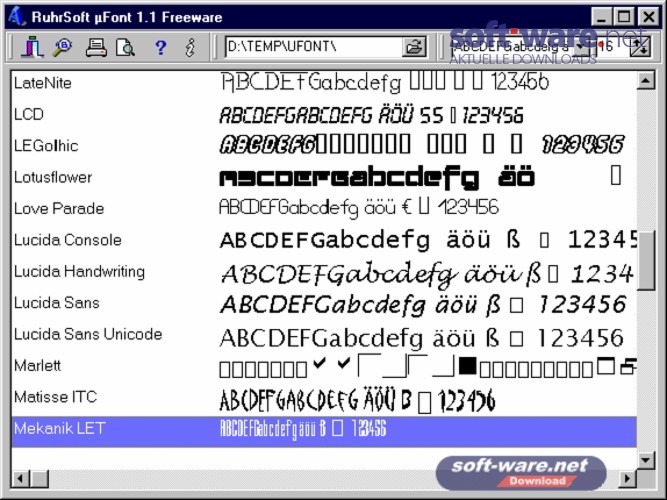The height and width of the screenshot is (500, 667).
Task: Maximize the µFont window
Action: 624,17
